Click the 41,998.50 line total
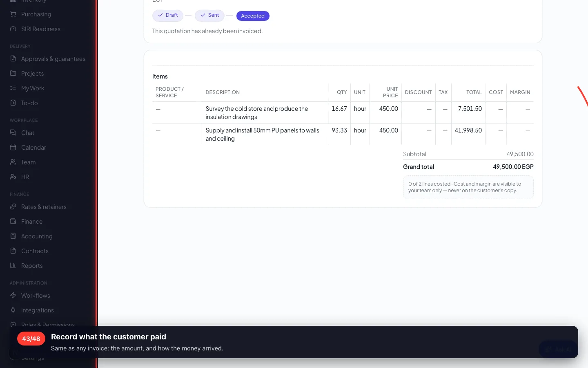The height and width of the screenshot is (368, 588). (468, 130)
